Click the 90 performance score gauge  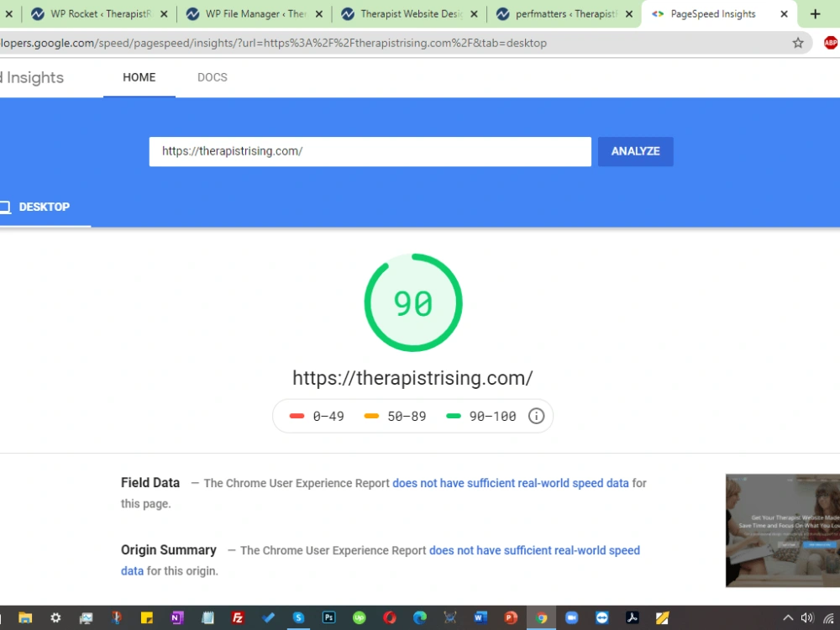point(413,302)
